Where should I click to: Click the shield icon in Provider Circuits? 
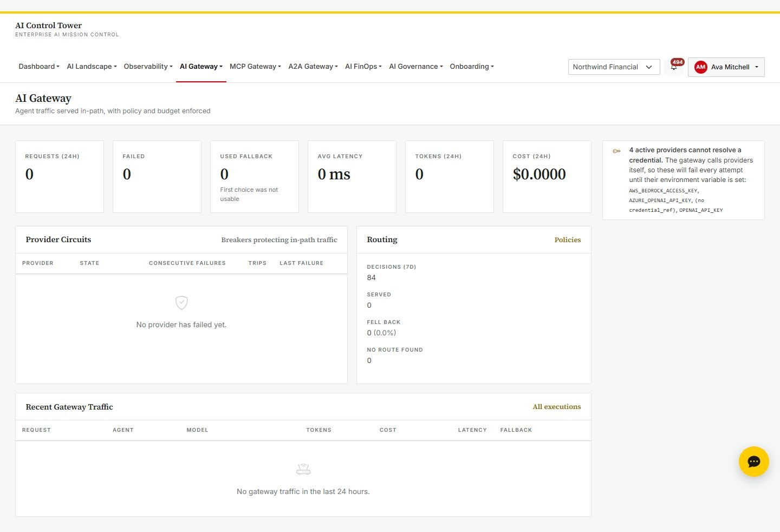181,302
